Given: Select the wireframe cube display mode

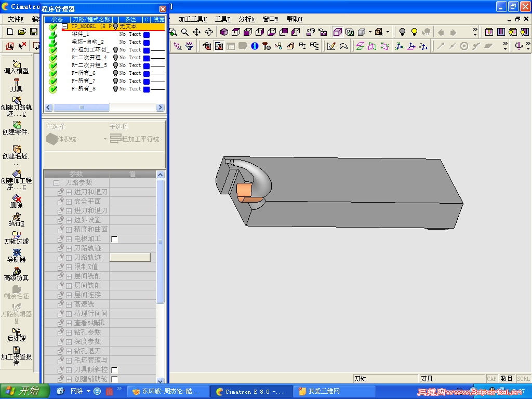Looking at the screenshot, I should (337, 32).
